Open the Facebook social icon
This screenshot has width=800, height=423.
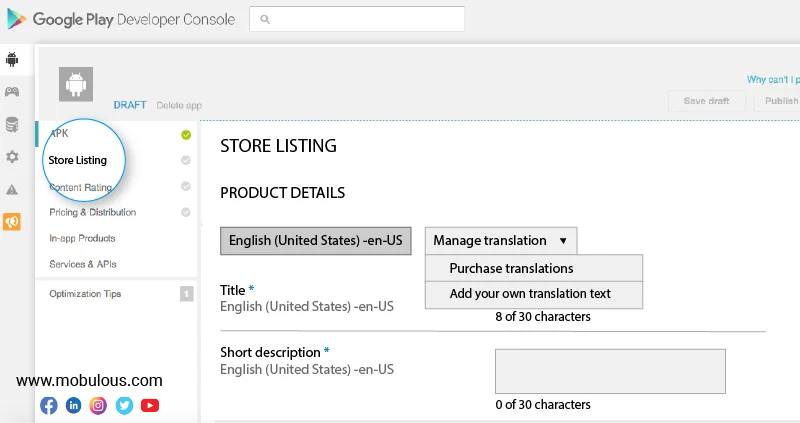[48, 405]
